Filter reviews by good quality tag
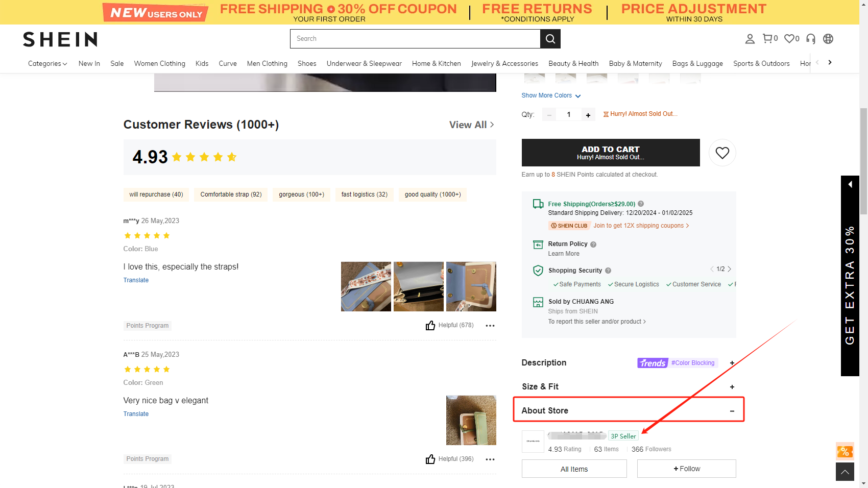Viewport: 868px width, 488px height. click(x=432, y=194)
